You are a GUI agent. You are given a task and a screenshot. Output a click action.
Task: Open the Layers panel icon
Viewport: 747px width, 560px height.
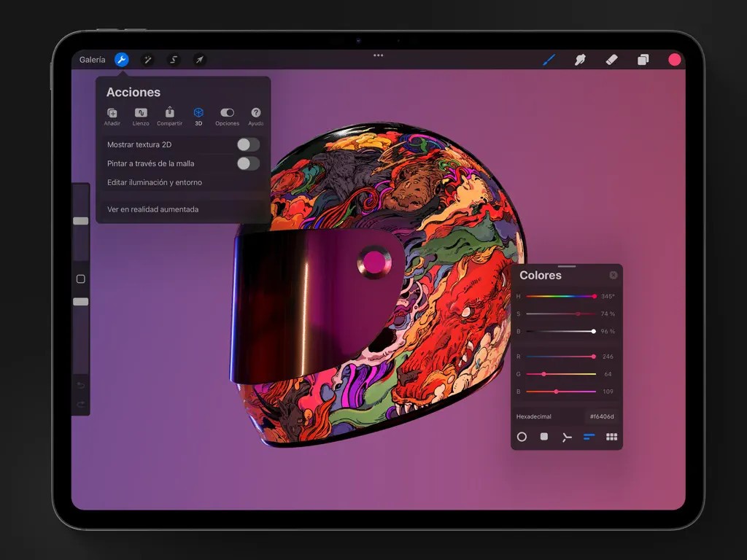(x=643, y=60)
